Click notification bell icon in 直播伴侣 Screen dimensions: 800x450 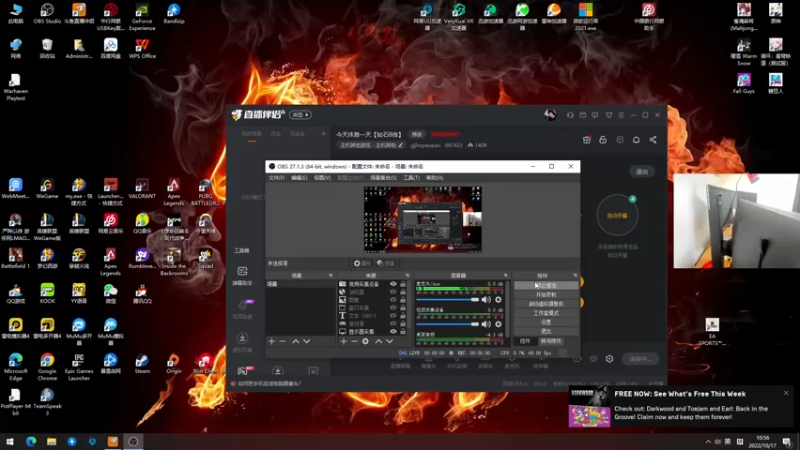click(x=636, y=140)
